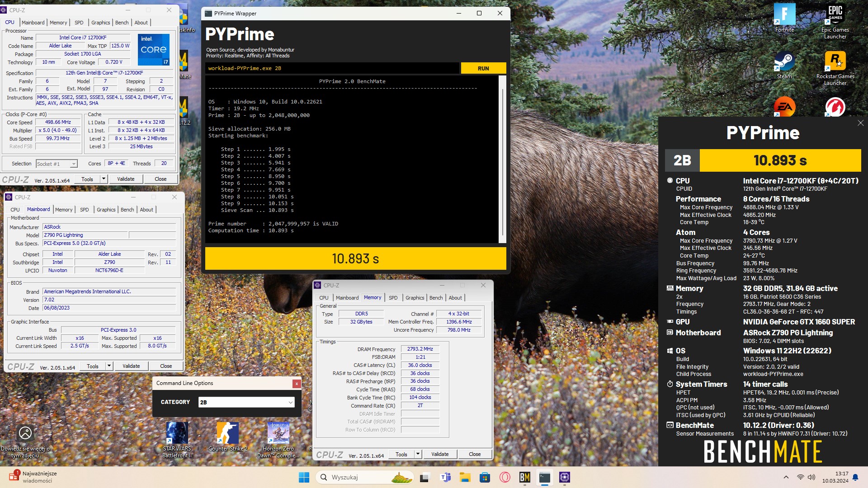The height and width of the screenshot is (488, 868).
Task: Open CPU tab in Mainboard window
Action: pyautogui.click(x=15, y=210)
